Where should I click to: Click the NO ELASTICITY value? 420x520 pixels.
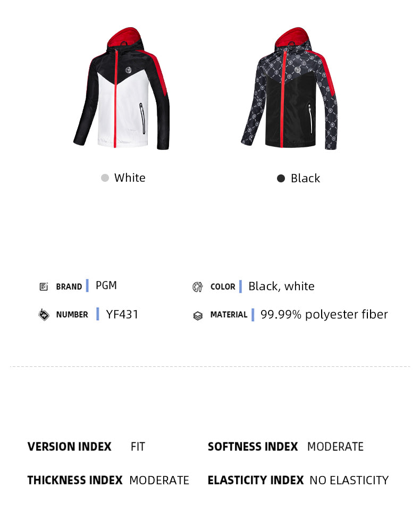[349, 480]
